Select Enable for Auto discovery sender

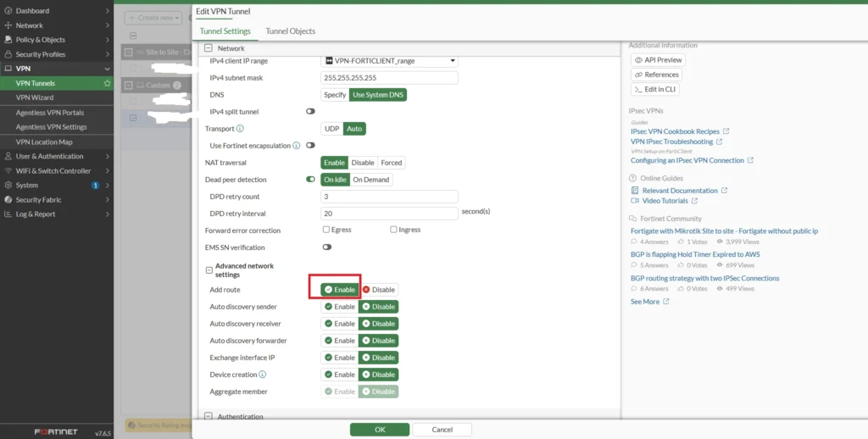339,307
